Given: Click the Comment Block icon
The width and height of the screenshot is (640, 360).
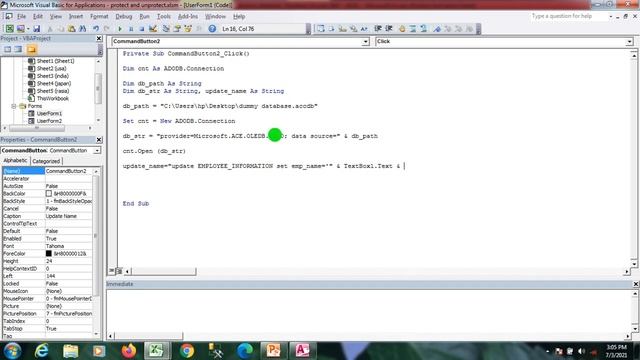Looking at the screenshot, I should (413, 29).
